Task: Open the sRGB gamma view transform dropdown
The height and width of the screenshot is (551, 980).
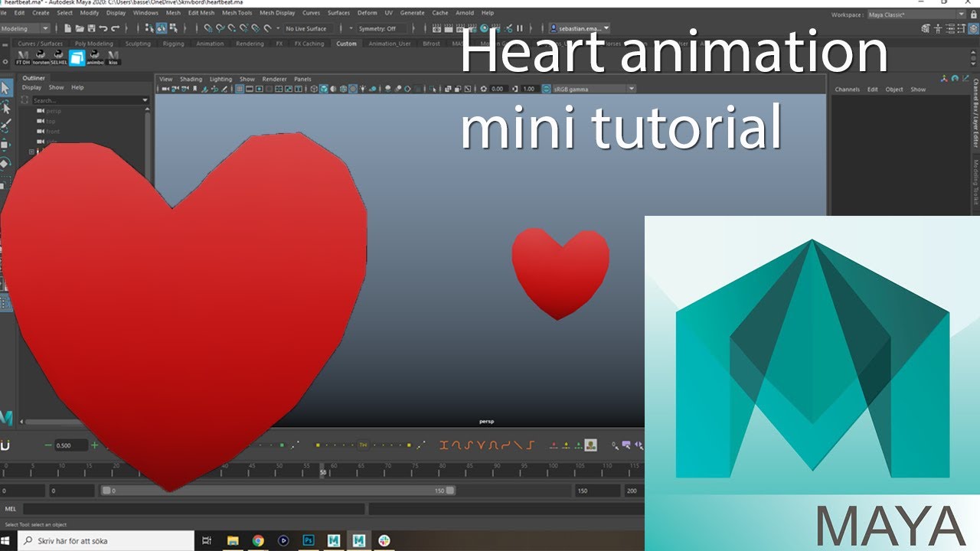Action: 594,89
